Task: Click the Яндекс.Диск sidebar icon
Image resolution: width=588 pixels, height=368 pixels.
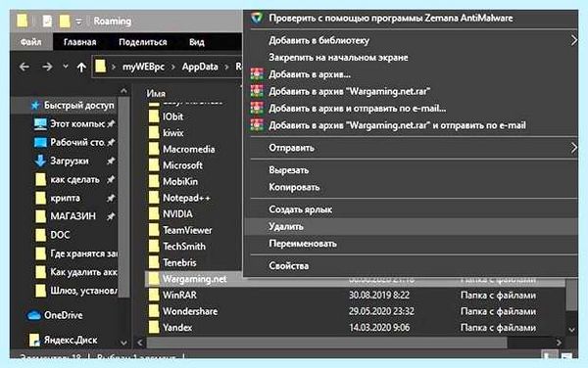Action: [34, 340]
